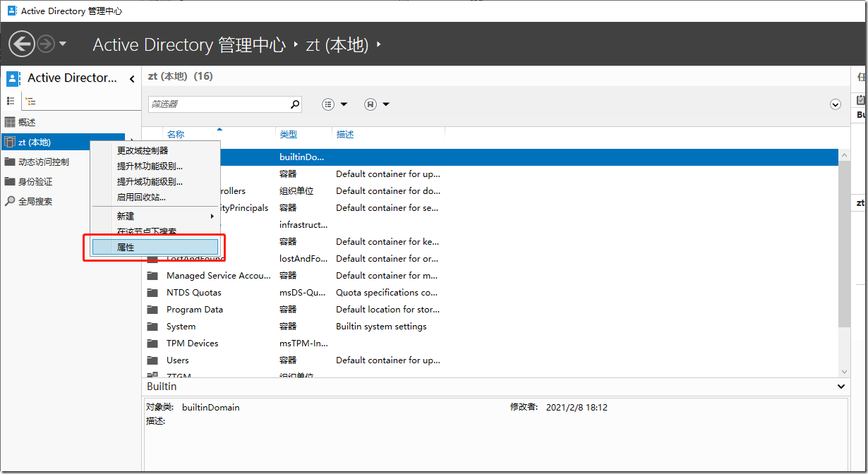Click the Users folder icon

pyautogui.click(x=152, y=360)
